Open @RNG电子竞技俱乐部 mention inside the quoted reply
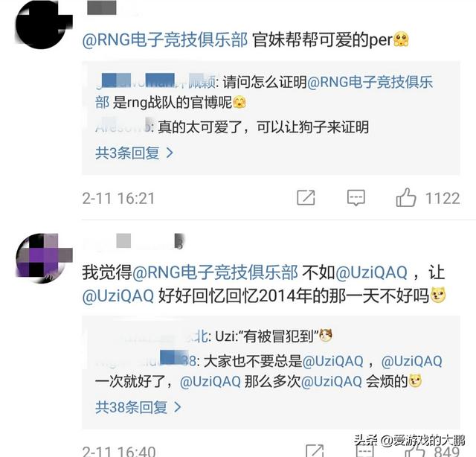476x457 pixels. point(264,92)
